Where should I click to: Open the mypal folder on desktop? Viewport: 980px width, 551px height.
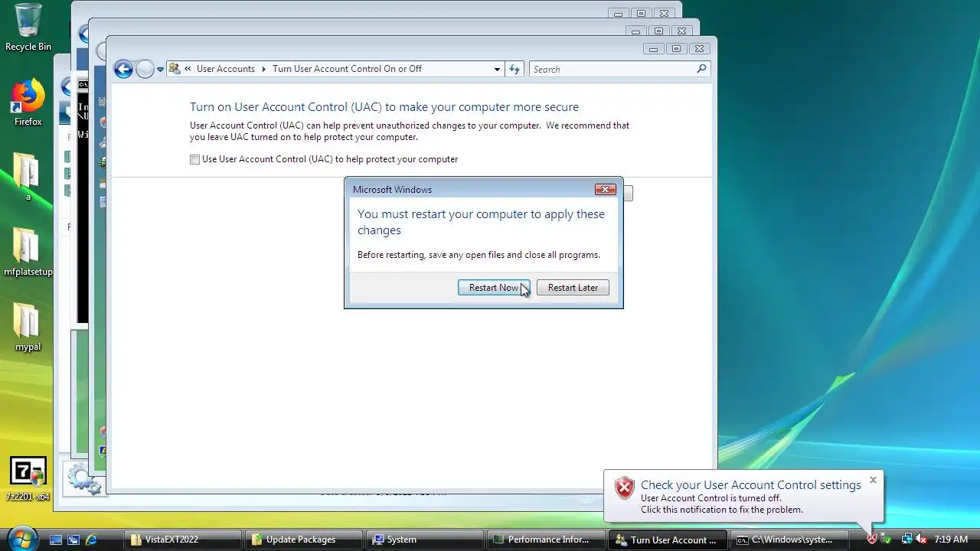(28, 327)
